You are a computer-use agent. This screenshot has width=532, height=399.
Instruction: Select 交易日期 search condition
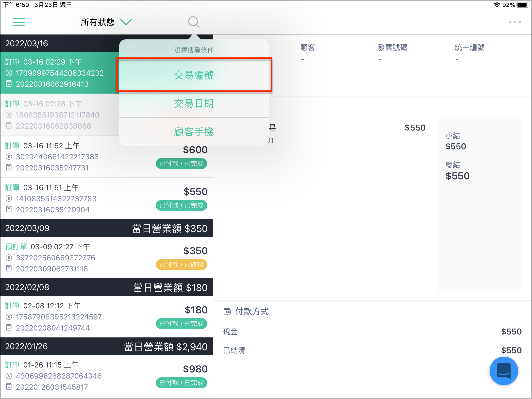pyautogui.click(x=194, y=103)
